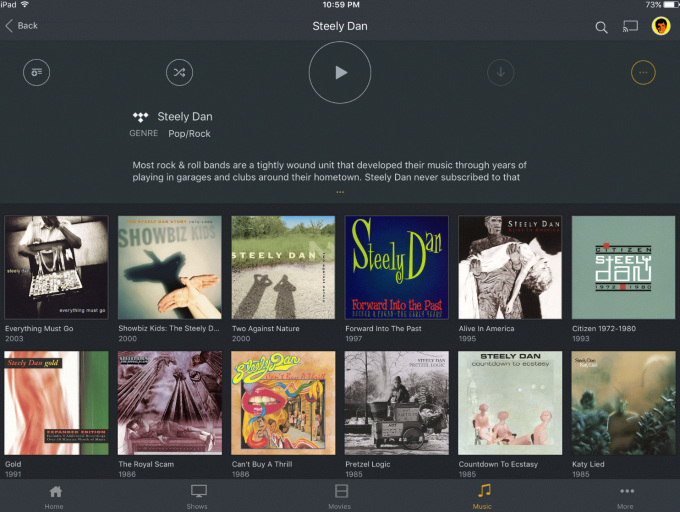Open the More tab

[626, 496]
